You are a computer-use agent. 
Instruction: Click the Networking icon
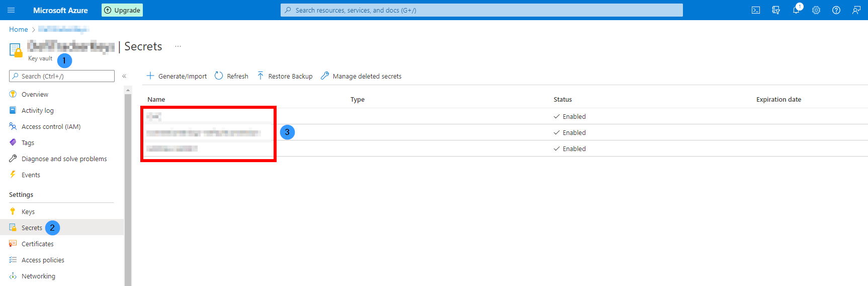click(x=13, y=276)
